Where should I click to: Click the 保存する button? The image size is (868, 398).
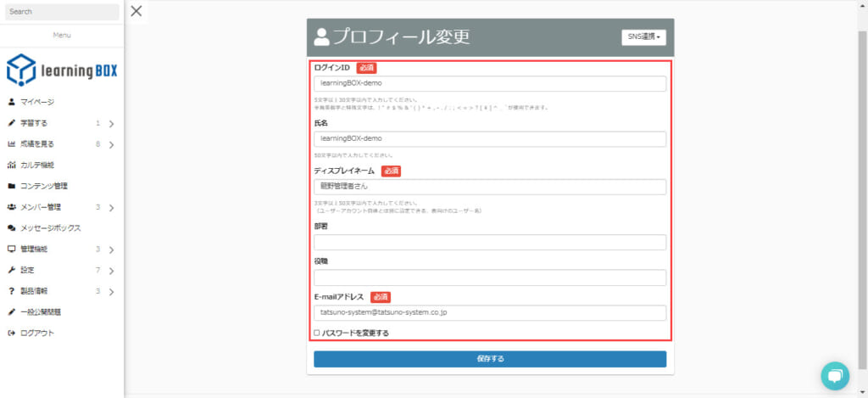[490, 359]
